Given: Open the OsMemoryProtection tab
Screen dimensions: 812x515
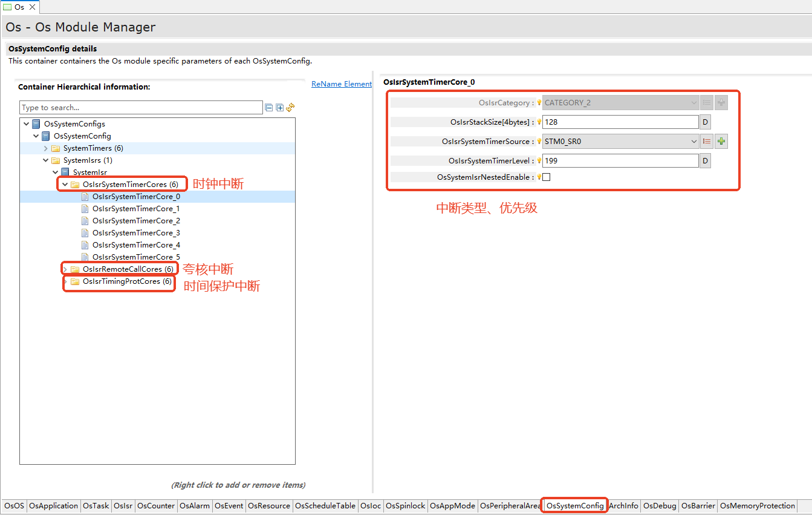Looking at the screenshot, I should (x=758, y=506).
